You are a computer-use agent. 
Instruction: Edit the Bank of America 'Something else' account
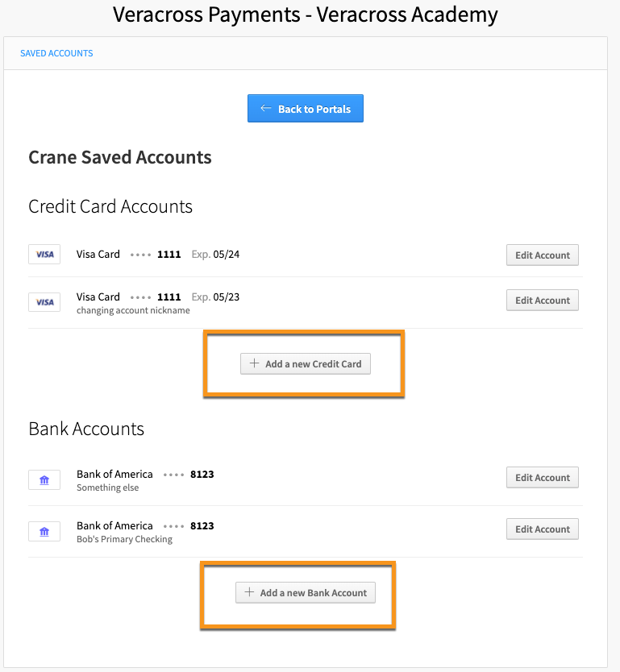point(542,477)
